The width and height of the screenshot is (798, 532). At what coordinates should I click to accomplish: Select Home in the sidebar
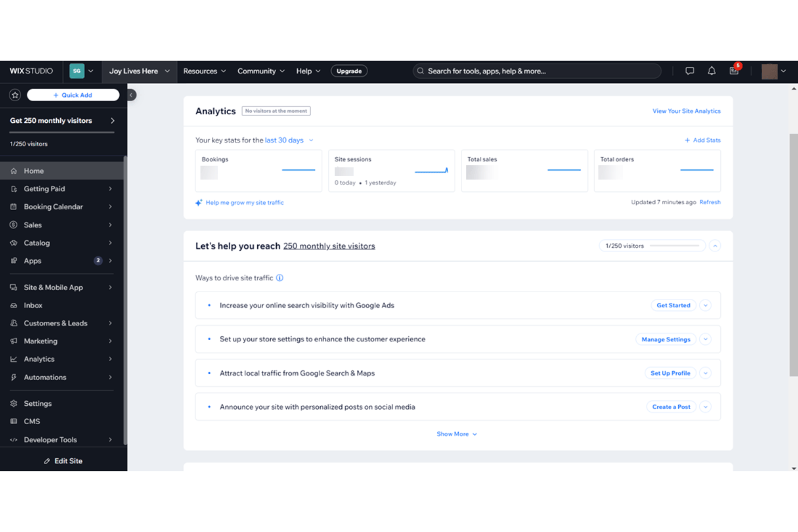pyautogui.click(x=62, y=171)
